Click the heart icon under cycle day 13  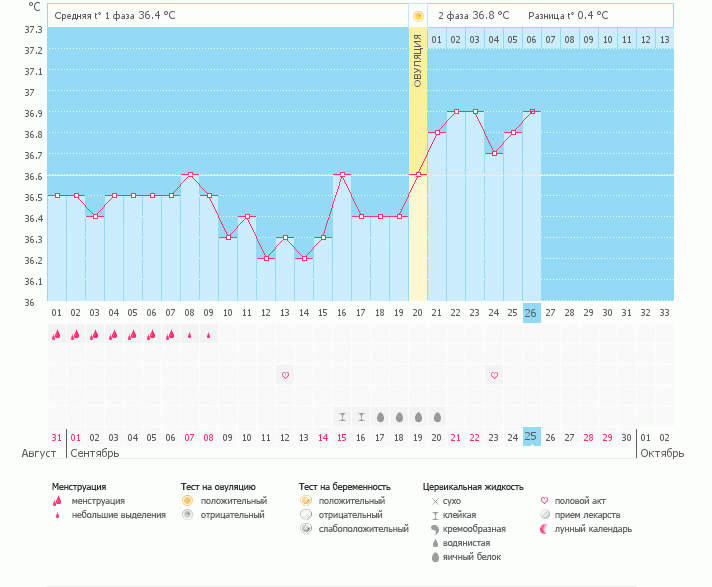click(x=285, y=375)
